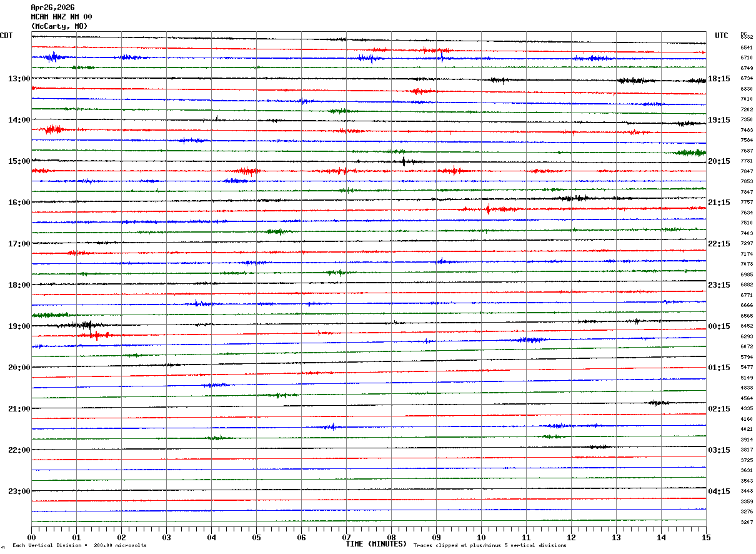Click the 23:15 UTC time label

pos(719,285)
